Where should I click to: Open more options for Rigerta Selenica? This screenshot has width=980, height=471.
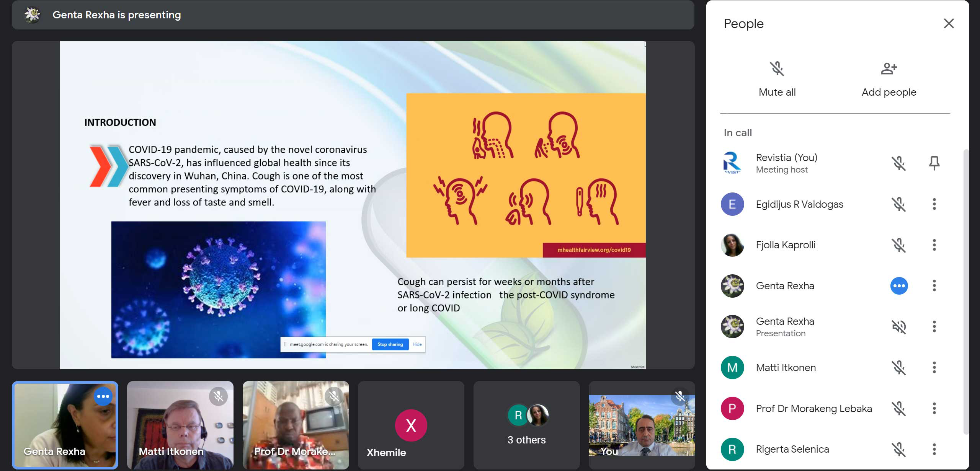pyautogui.click(x=934, y=449)
